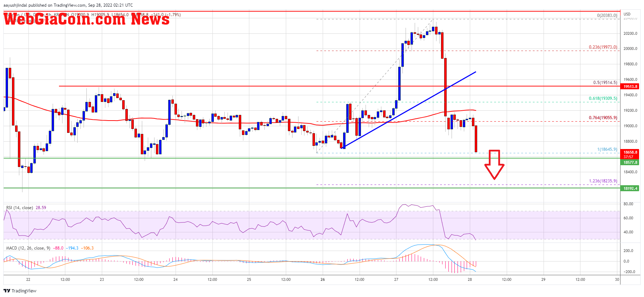Viewport: 644px width, 297px height.
Task: Click date 26 on the time axis
Action: 323,279
